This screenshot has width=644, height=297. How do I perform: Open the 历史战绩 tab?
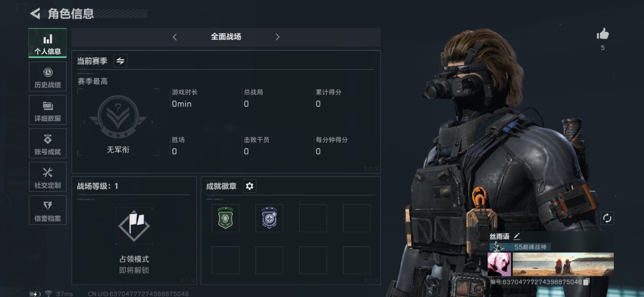[x=48, y=77]
